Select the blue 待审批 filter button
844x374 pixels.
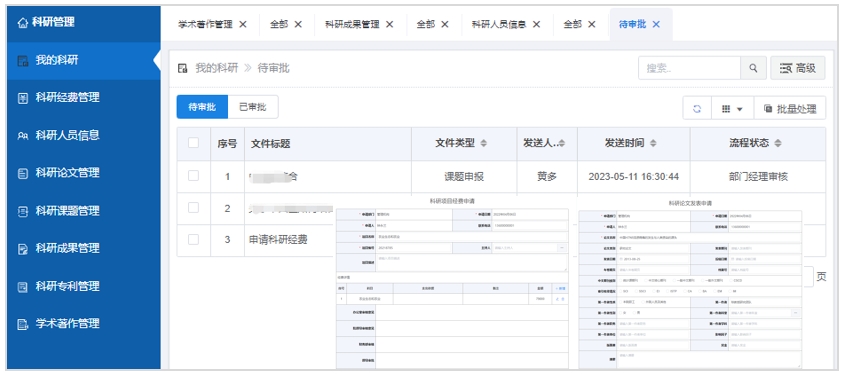[202, 107]
